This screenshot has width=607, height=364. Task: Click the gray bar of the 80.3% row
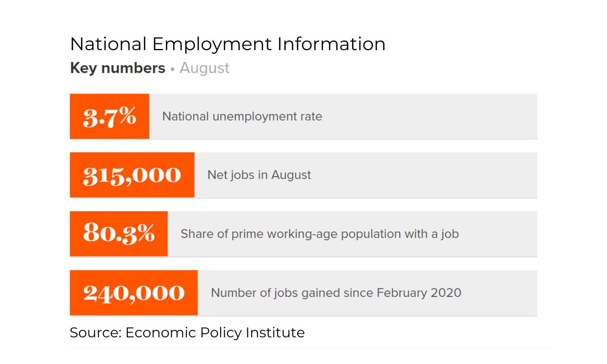tap(352, 234)
